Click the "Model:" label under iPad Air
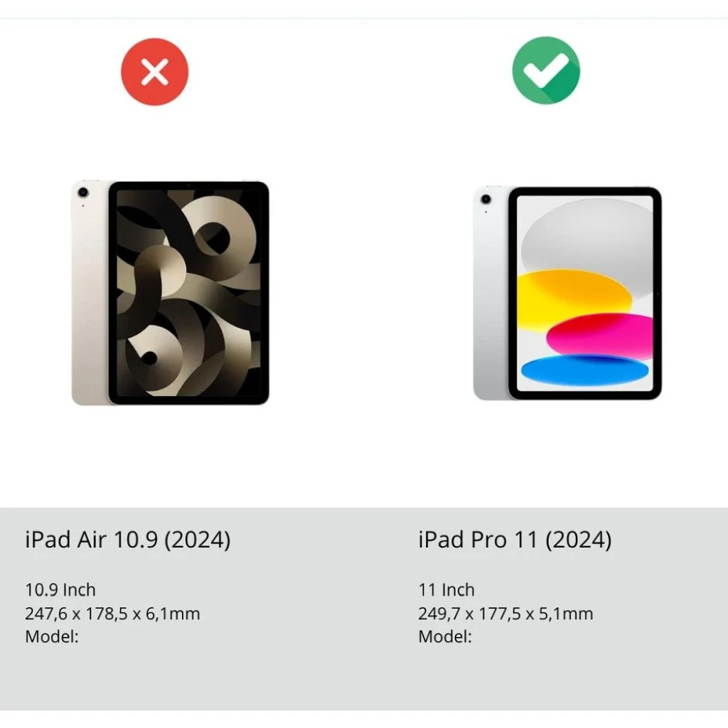728x728 pixels. 52,636
